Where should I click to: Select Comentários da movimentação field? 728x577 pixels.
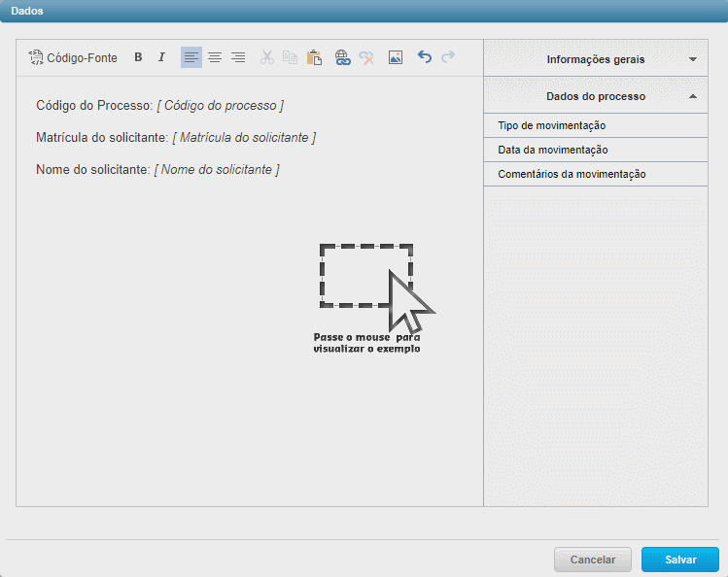(x=572, y=175)
